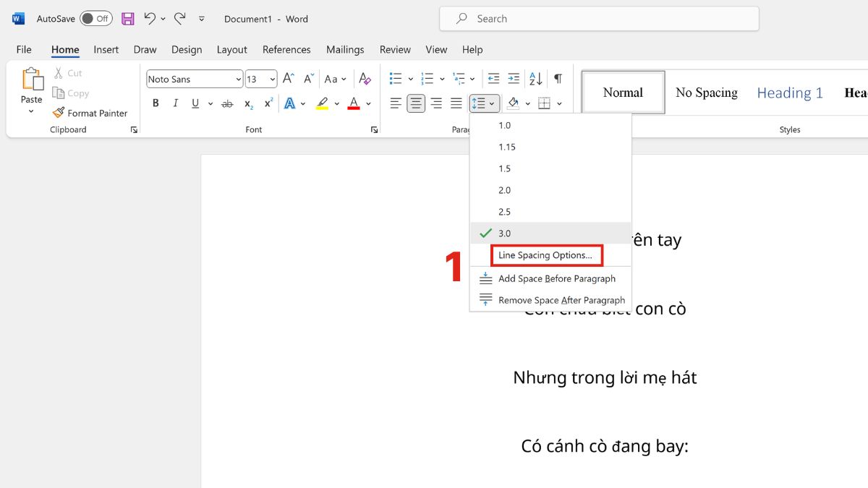The width and height of the screenshot is (868, 488).
Task: Apply subscript formatting
Action: (248, 103)
